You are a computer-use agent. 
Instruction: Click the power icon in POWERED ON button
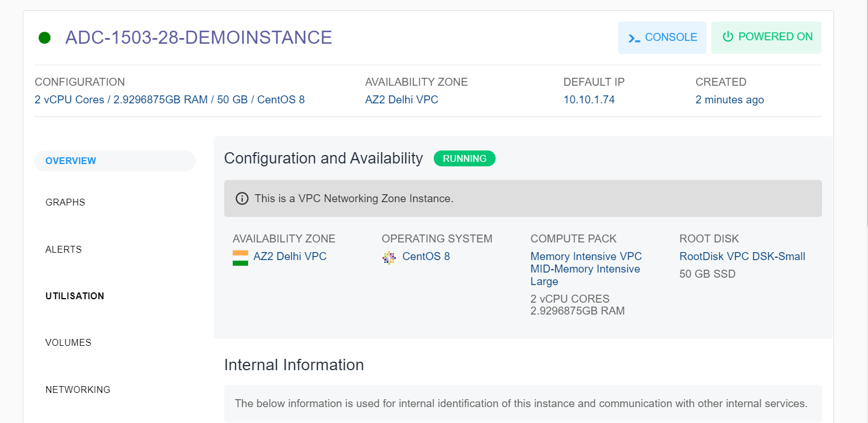click(727, 36)
